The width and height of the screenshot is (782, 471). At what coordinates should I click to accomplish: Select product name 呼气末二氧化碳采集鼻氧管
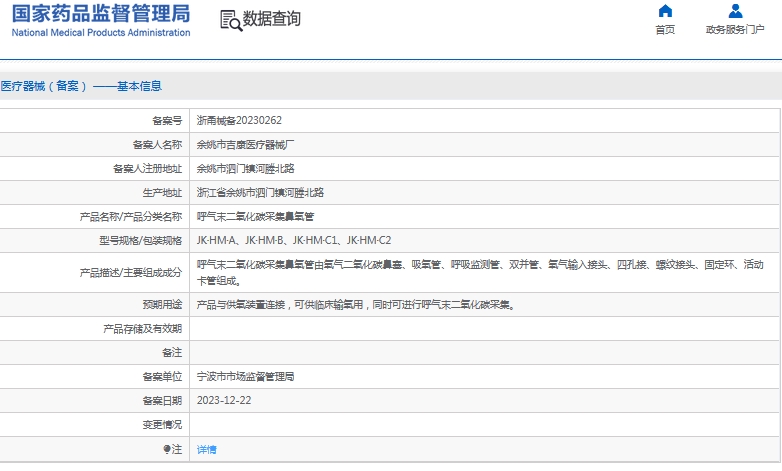(255, 217)
